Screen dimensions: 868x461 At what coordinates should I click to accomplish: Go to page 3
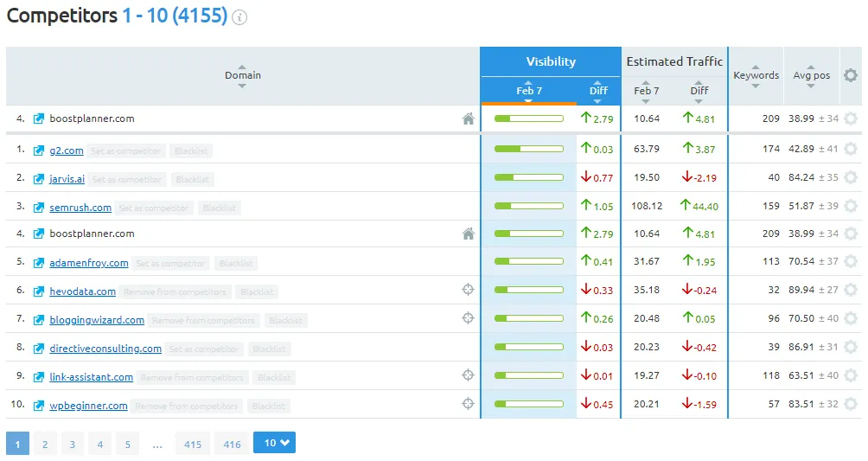click(x=73, y=445)
